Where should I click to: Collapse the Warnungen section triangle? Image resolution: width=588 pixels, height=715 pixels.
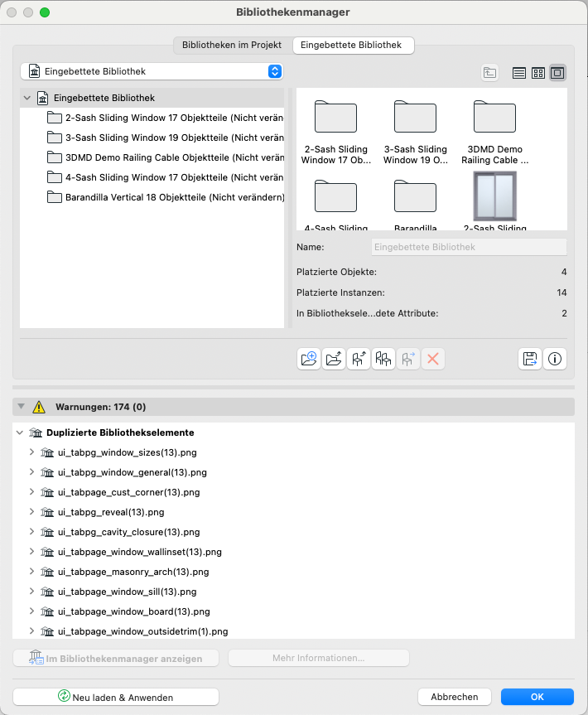pyautogui.click(x=21, y=406)
